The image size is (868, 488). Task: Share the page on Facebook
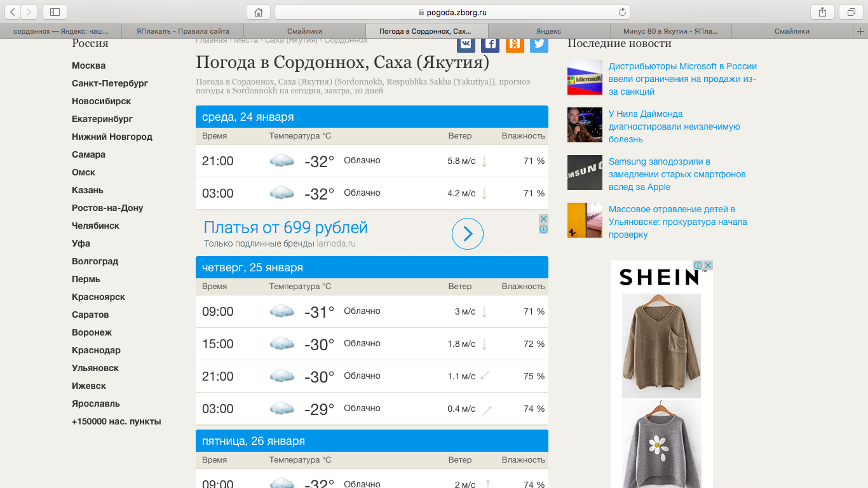(x=490, y=43)
